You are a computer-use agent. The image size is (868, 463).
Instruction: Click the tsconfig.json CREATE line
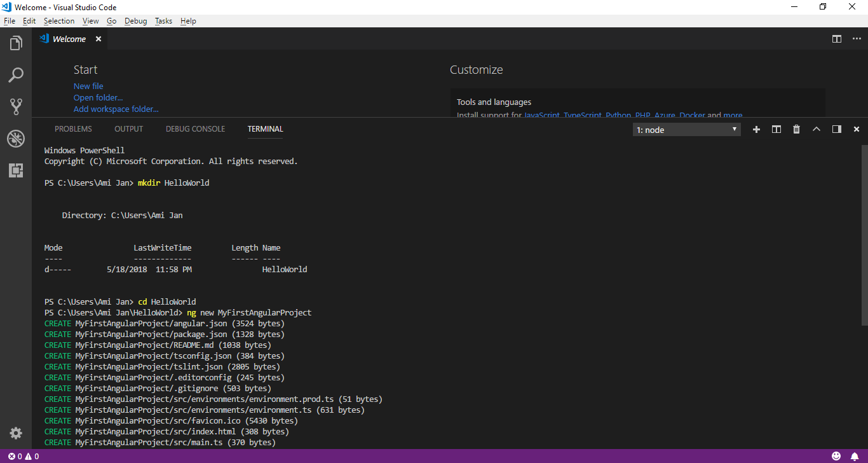[x=165, y=356]
